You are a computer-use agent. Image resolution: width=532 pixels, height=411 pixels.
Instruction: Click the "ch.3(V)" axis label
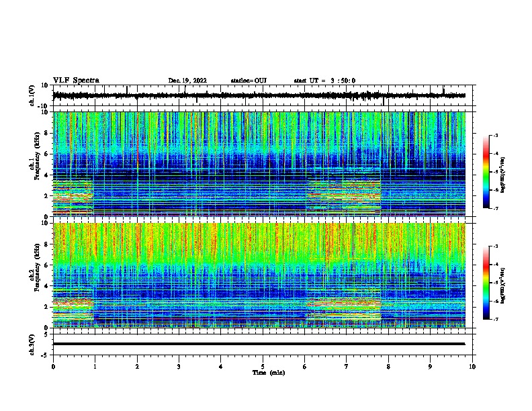pyautogui.click(x=32, y=345)
